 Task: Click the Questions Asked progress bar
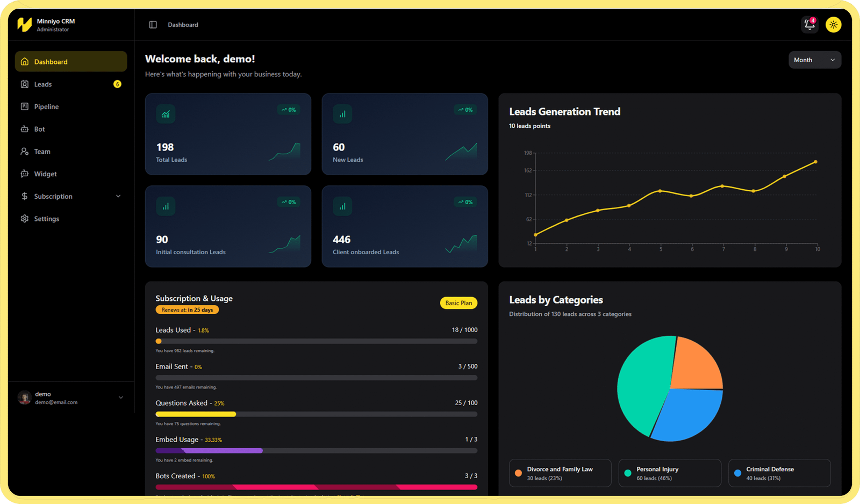316,414
